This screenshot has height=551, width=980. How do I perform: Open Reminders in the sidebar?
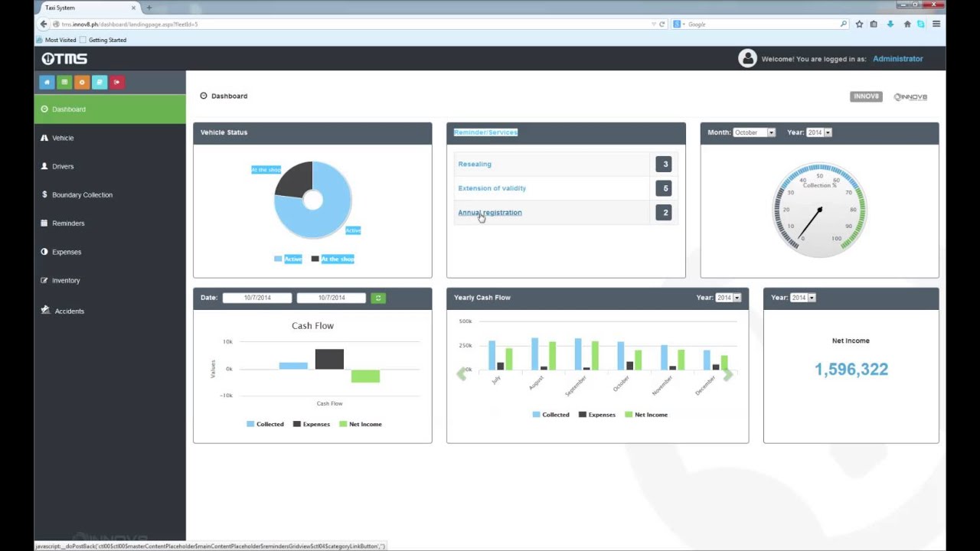coord(109,223)
